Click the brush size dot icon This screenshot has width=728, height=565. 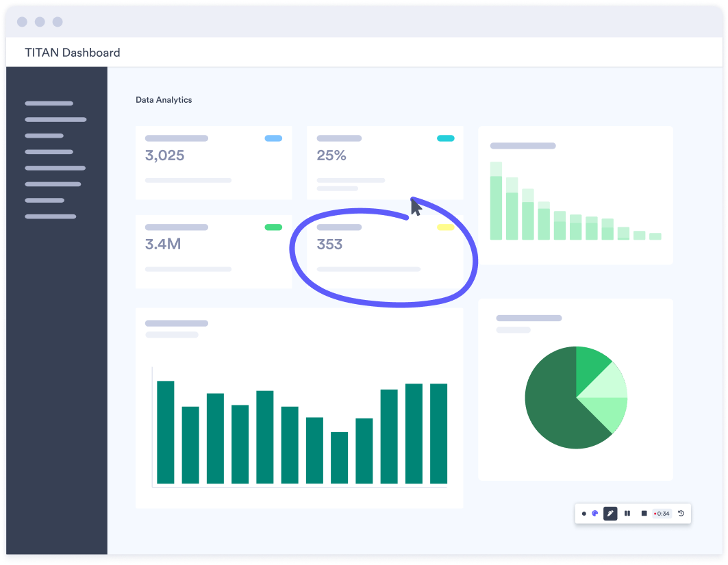pos(583,513)
